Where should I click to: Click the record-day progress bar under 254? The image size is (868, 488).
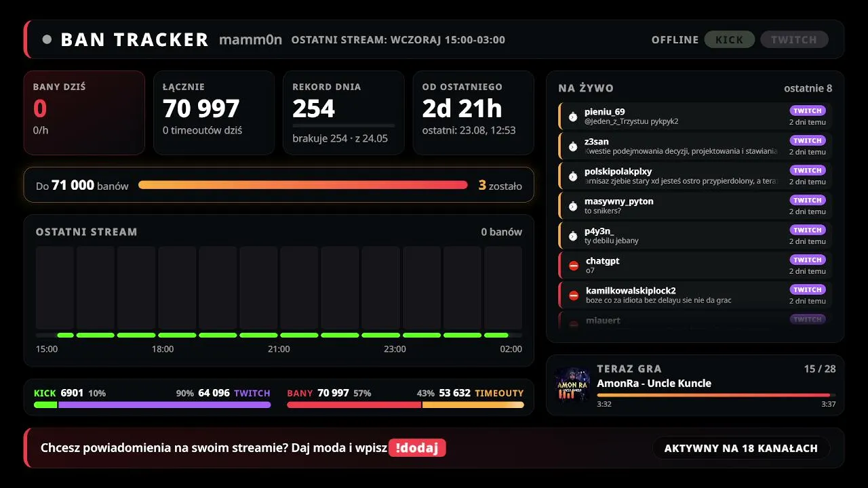click(343, 125)
